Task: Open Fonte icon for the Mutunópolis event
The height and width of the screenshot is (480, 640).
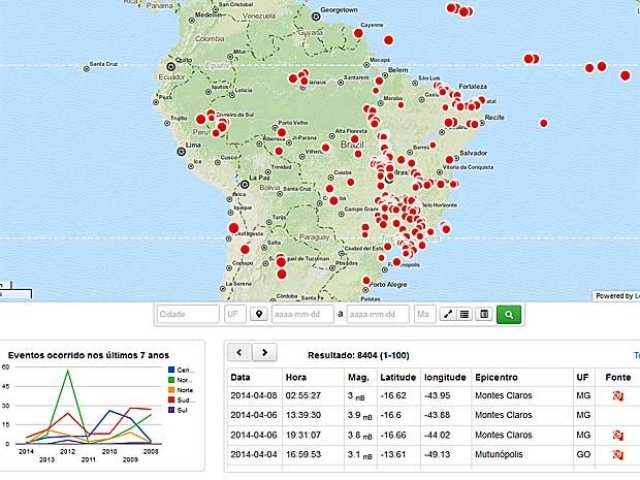Action: pos(618,453)
